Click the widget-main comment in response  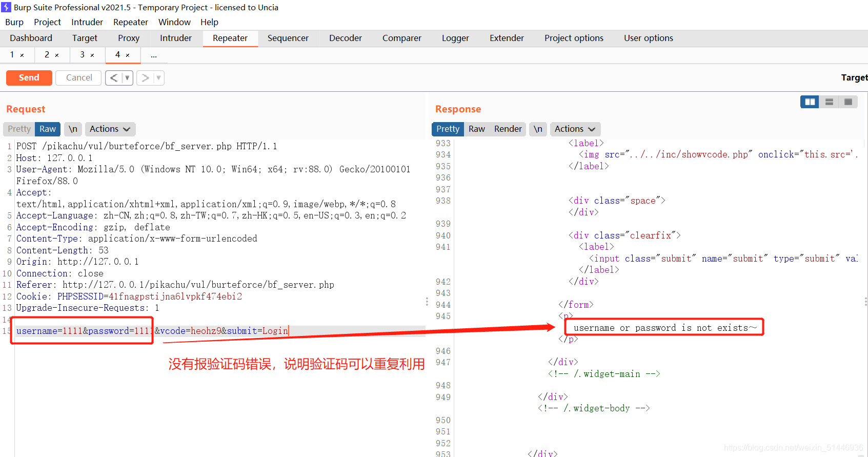click(604, 374)
